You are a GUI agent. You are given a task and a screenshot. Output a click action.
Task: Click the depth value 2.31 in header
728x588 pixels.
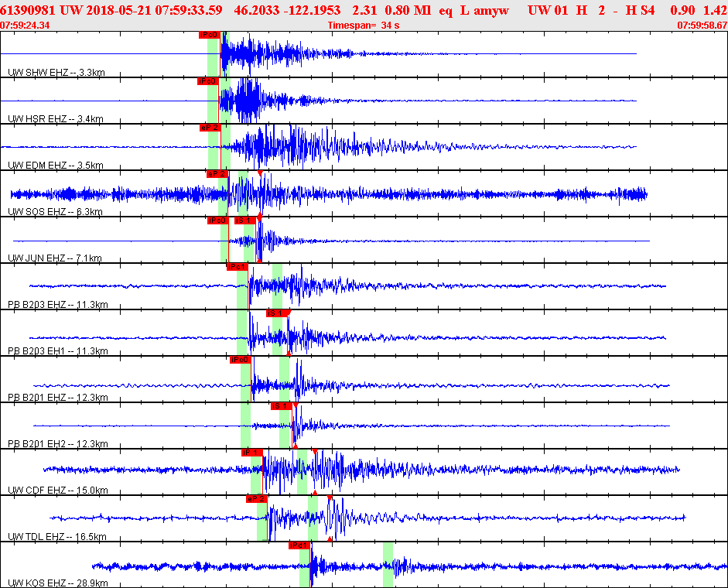[364, 10]
